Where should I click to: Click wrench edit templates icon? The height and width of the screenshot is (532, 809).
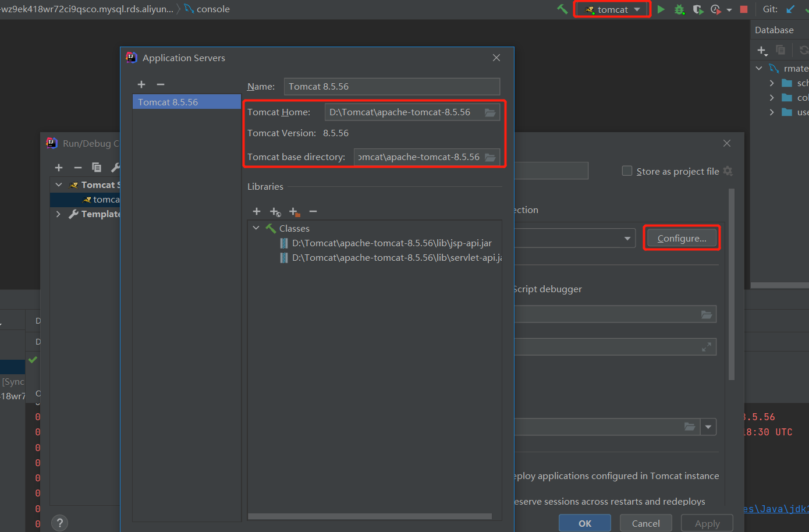tap(115, 168)
